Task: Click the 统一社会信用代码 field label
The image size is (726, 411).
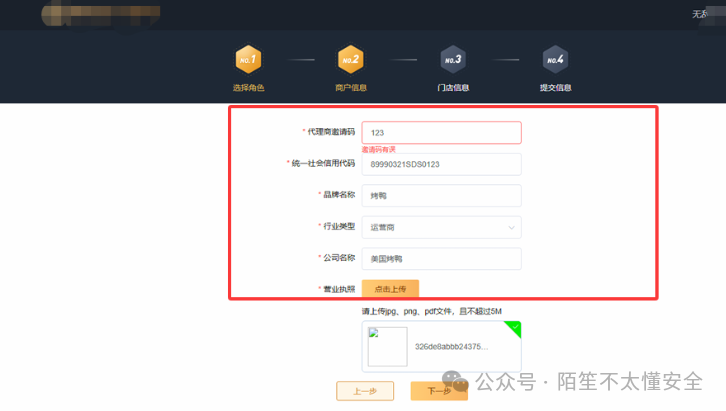Action: [323, 163]
